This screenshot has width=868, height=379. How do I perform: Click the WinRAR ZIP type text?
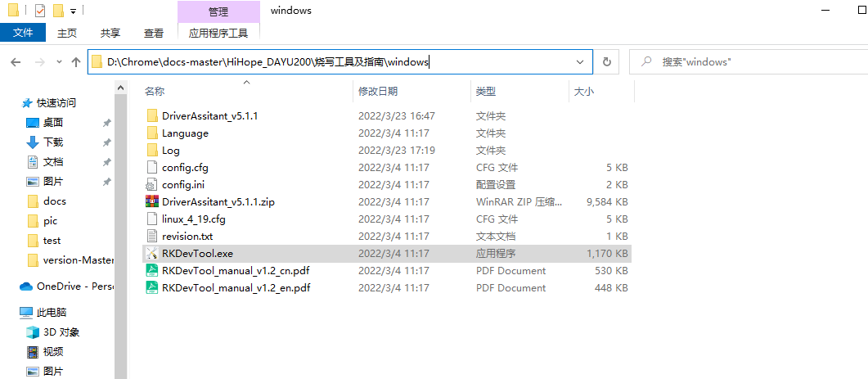click(519, 201)
